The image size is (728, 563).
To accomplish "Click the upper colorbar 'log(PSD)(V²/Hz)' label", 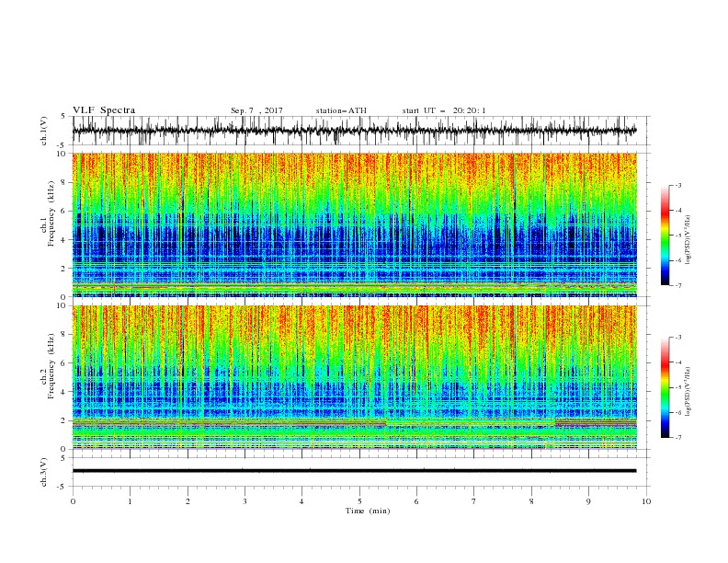I will tap(688, 240).
